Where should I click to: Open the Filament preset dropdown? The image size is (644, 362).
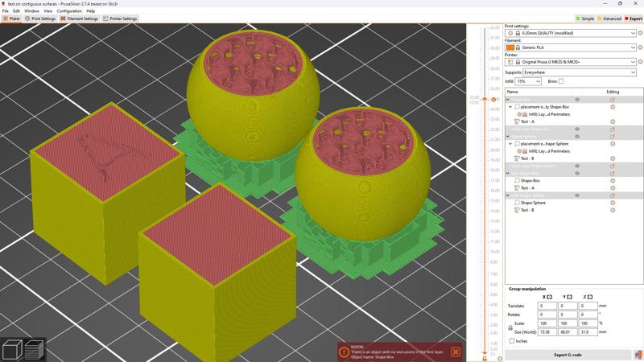(x=571, y=47)
